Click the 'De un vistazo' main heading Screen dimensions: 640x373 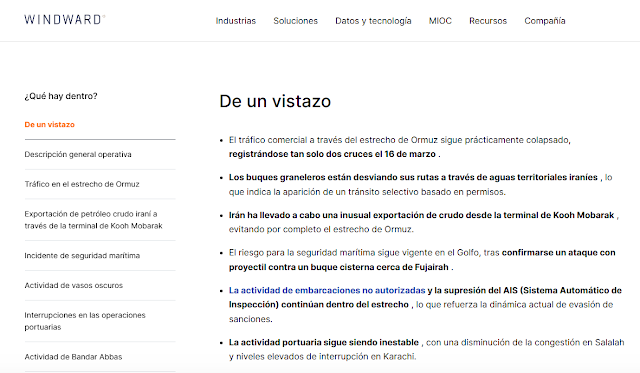coord(275,101)
